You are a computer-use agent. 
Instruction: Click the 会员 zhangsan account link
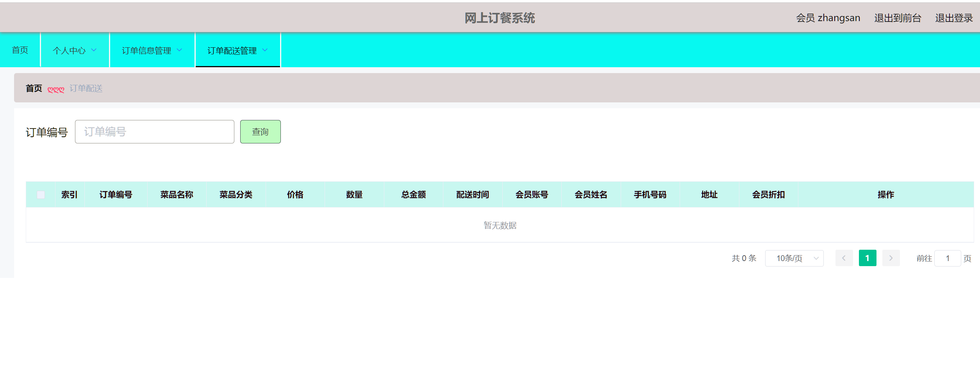pyautogui.click(x=828, y=18)
